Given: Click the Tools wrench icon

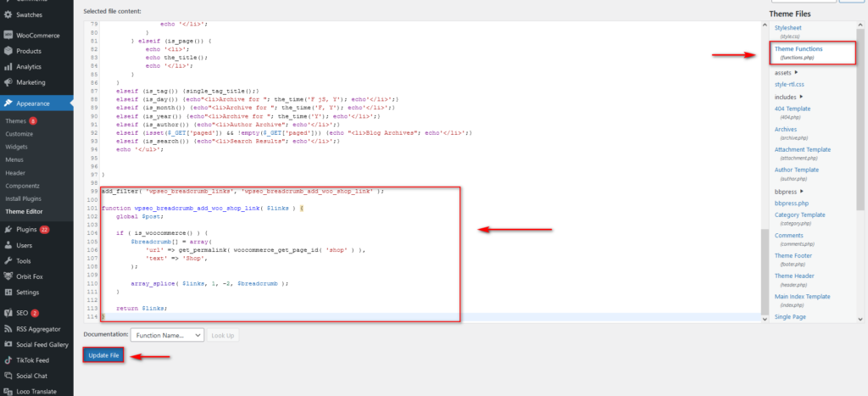Looking at the screenshot, I should tap(8, 260).
